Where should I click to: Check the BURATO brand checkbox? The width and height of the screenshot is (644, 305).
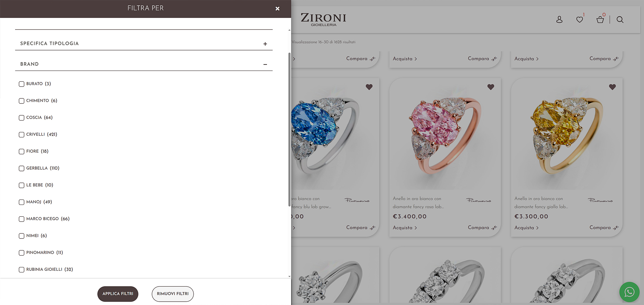(21, 84)
